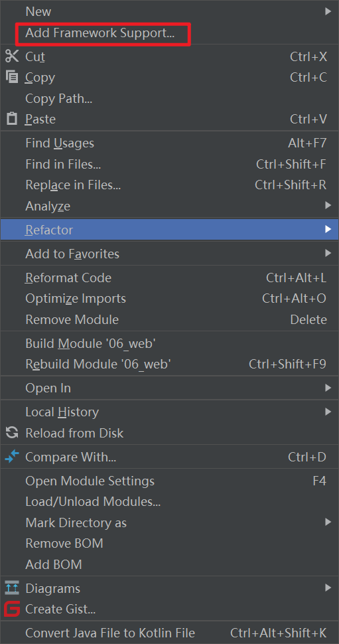Click the Ctrl+Shift+F shortcut label
339x644 pixels.
coord(291,164)
